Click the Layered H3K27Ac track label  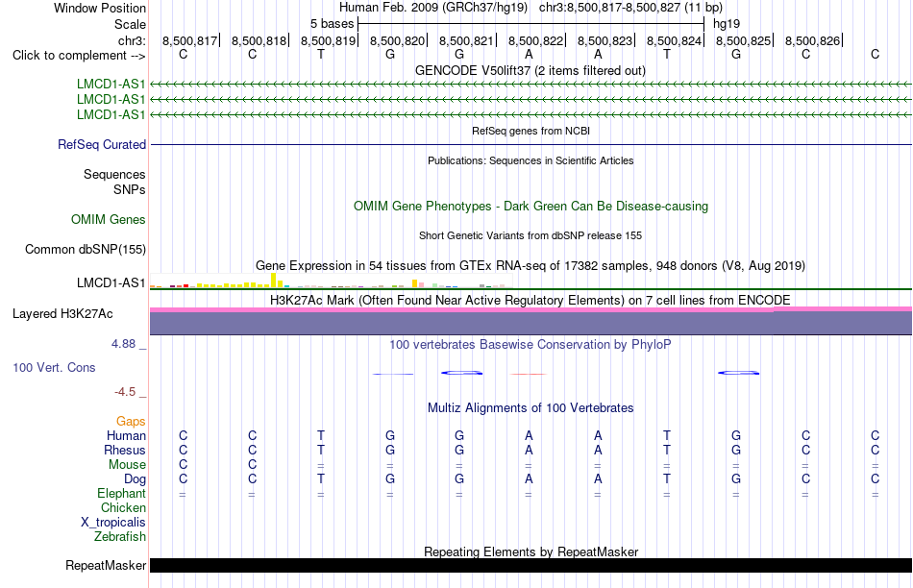(62, 314)
